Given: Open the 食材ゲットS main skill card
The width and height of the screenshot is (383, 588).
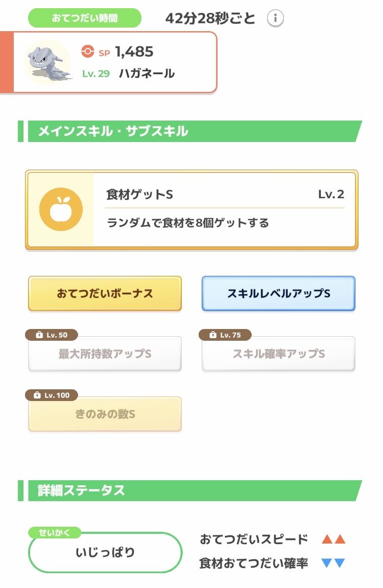Looking at the screenshot, I should 192,209.
